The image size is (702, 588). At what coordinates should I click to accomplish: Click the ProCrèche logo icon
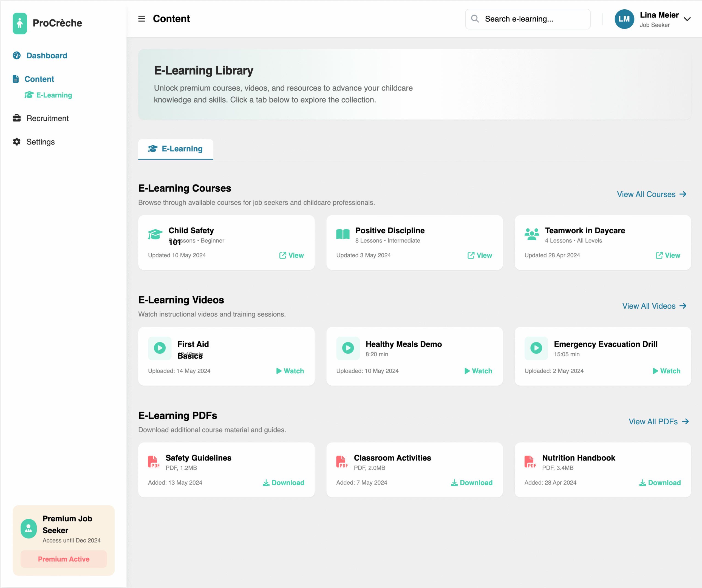(20, 23)
